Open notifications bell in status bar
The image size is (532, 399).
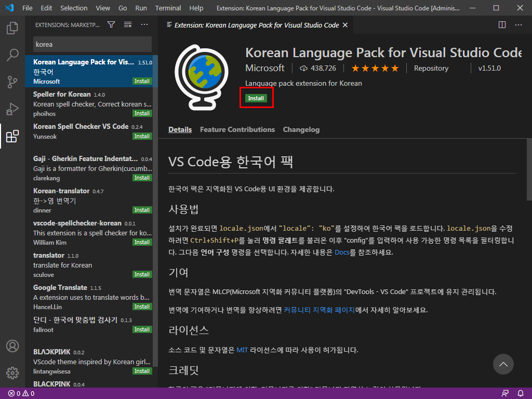click(x=521, y=394)
